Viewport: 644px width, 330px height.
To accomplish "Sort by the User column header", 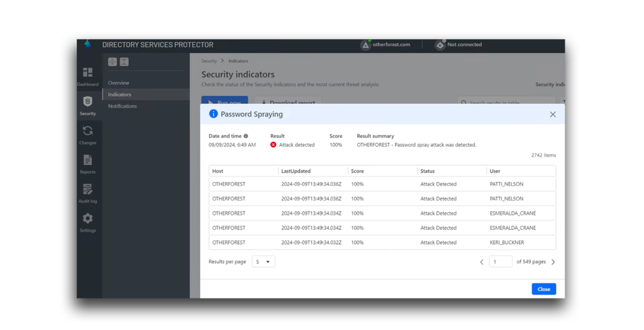I will 495,171.
